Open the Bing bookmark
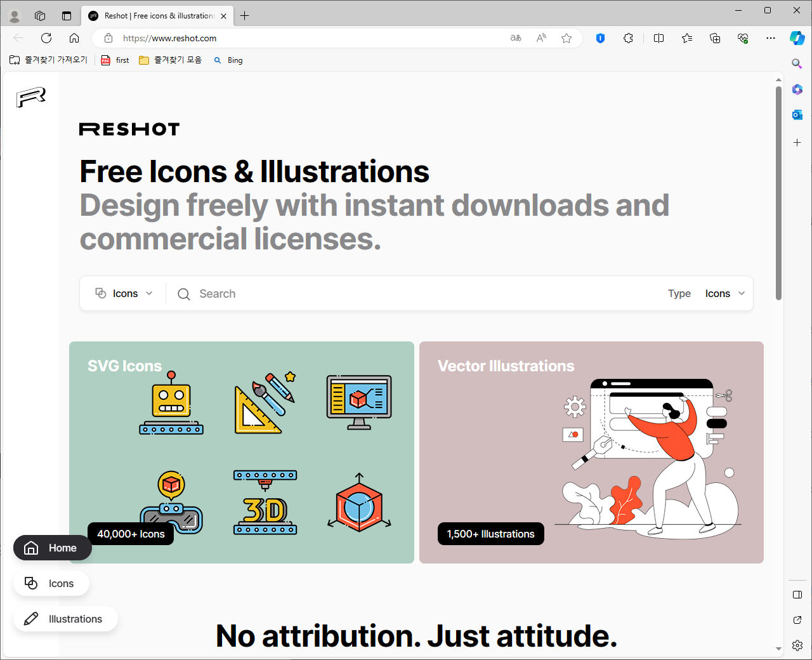This screenshot has width=812, height=660. click(x=228, y=60)
